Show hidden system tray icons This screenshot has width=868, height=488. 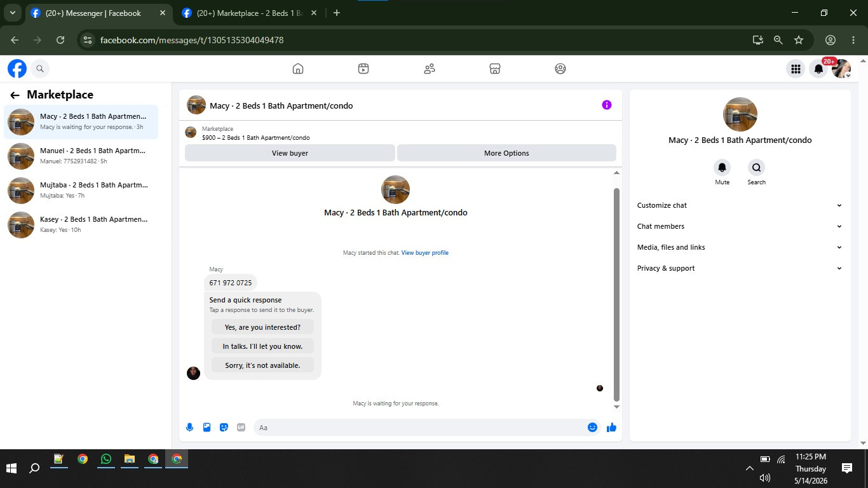click(x=750, y=468)
